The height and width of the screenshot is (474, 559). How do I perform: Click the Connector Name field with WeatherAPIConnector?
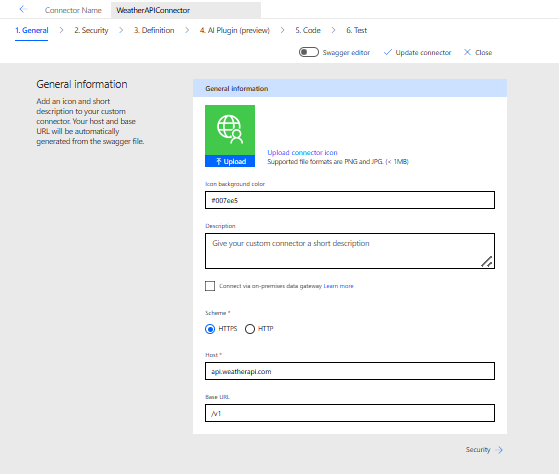(186, 10)
